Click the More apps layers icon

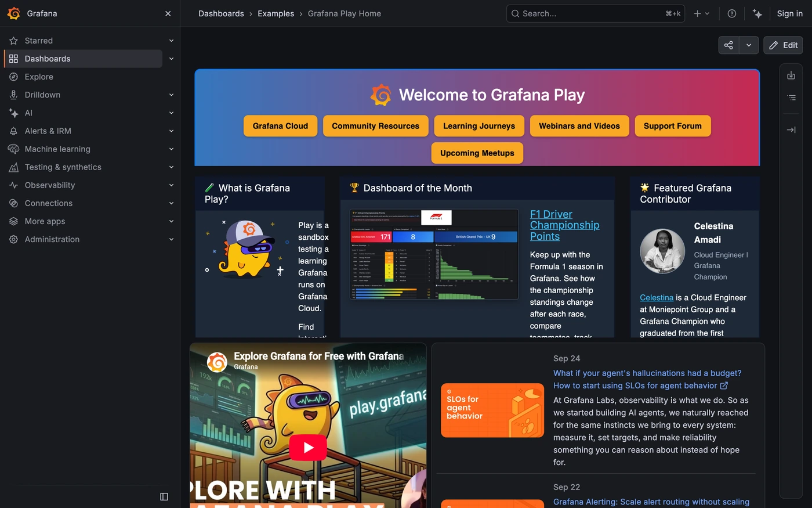(x=13, y=221)
